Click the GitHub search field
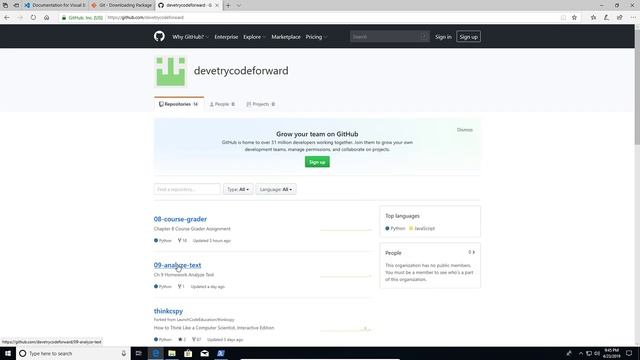Screen dimensions: 640x360 (389, 37)
